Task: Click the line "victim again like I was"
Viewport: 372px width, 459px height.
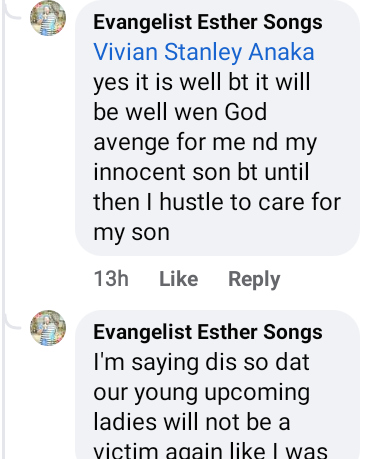Action: pos(210,451)
